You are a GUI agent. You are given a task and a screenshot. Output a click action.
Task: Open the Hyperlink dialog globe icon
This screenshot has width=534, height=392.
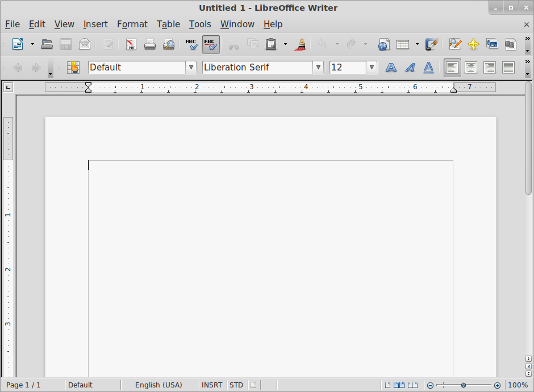[x=384, y=44]
